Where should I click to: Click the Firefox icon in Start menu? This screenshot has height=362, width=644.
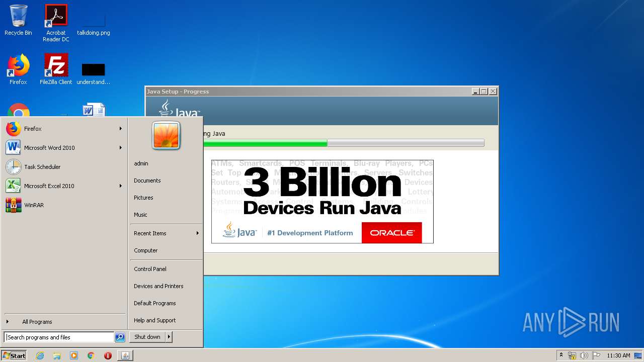coord(14,129)
